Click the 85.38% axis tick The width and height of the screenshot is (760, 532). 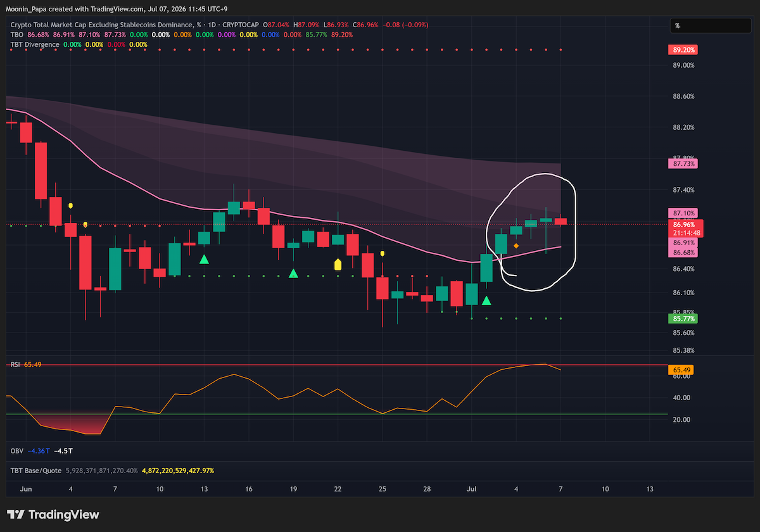[683, 350]
